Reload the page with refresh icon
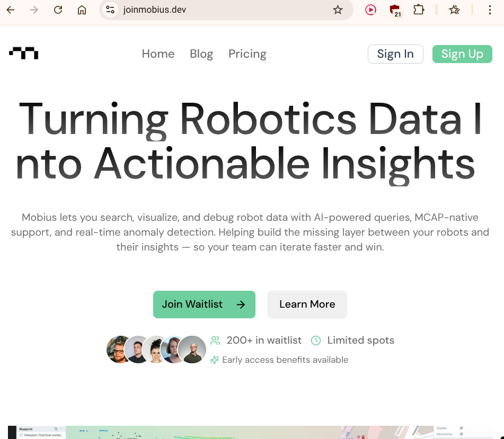Screen dimensions: 504x439 [58, 10]
